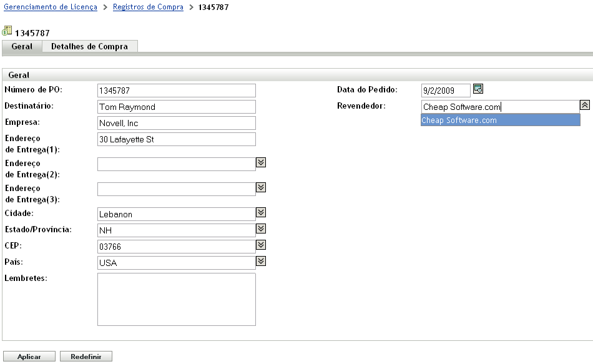Expand the CEP dropdown arrow
Viewport: 593px width, 364px height.
tap(262, 245)
